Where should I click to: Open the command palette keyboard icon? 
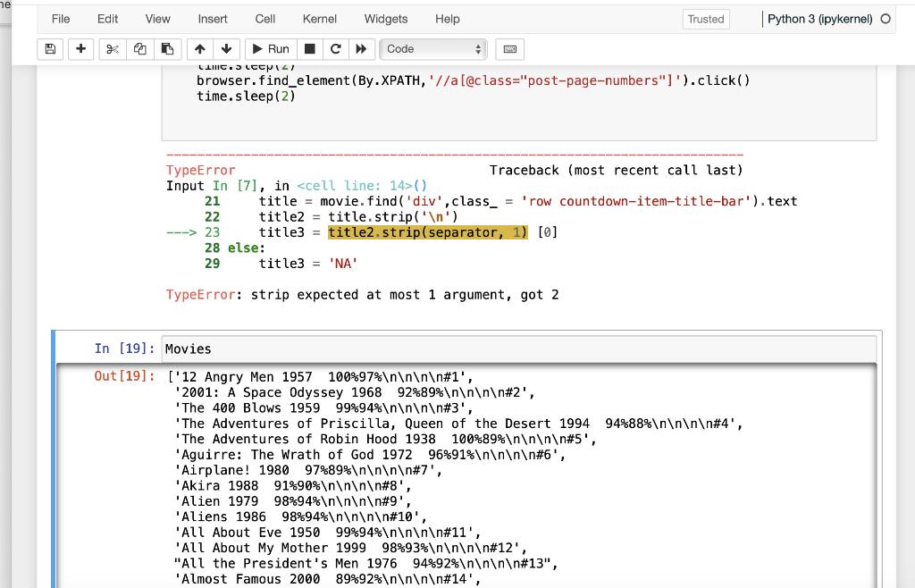point(509,49)
